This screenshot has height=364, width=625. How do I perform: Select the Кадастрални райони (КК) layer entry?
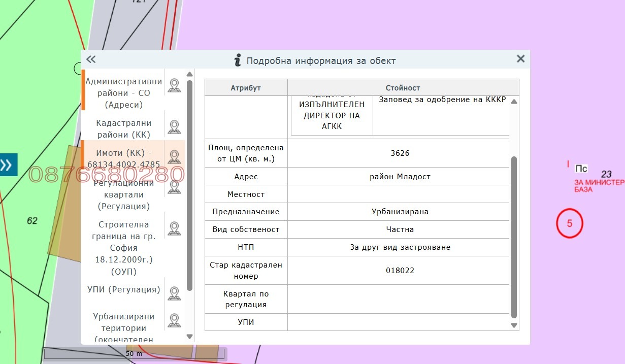coord(123,128)
